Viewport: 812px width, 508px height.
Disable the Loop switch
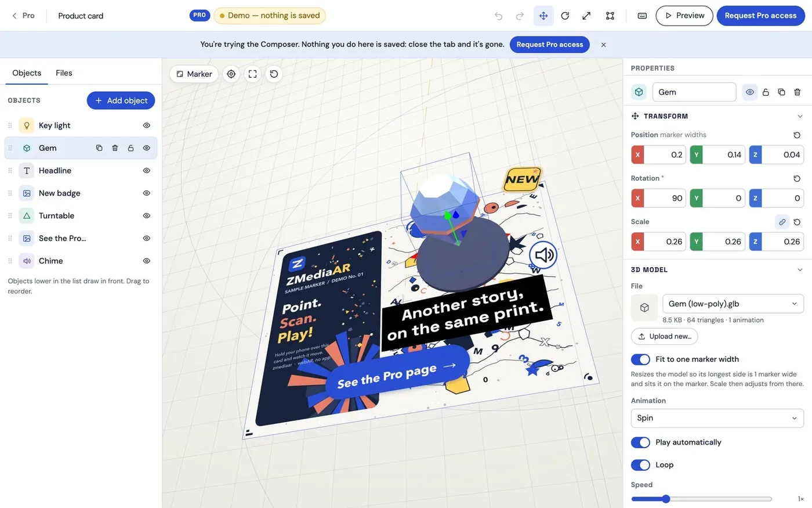(x=640, y=465)
